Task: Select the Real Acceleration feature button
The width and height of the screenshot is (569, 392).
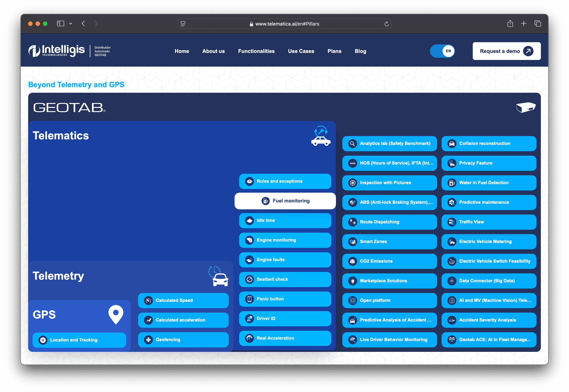Action: [x=285, y=338]
